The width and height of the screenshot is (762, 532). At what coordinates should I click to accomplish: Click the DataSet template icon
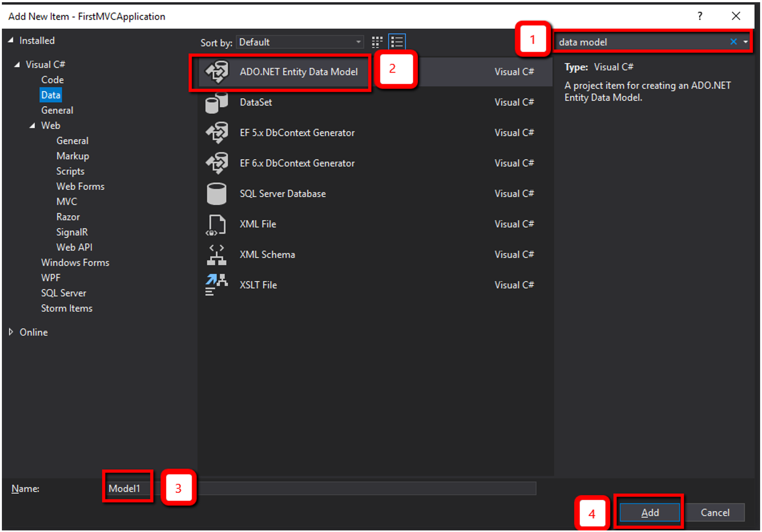[217, 102]
